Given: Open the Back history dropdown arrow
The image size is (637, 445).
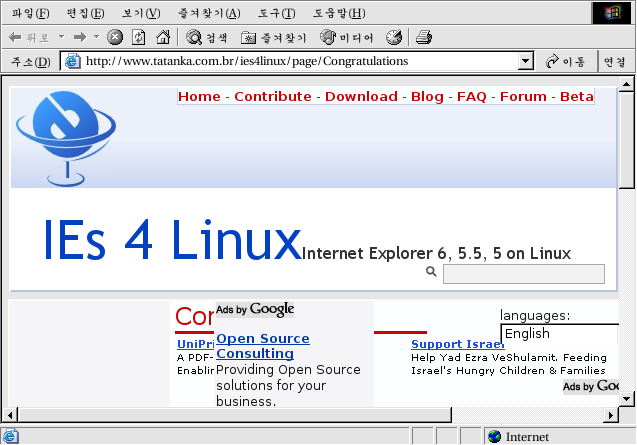Looking at the screenshot, I should pos(61,37).
